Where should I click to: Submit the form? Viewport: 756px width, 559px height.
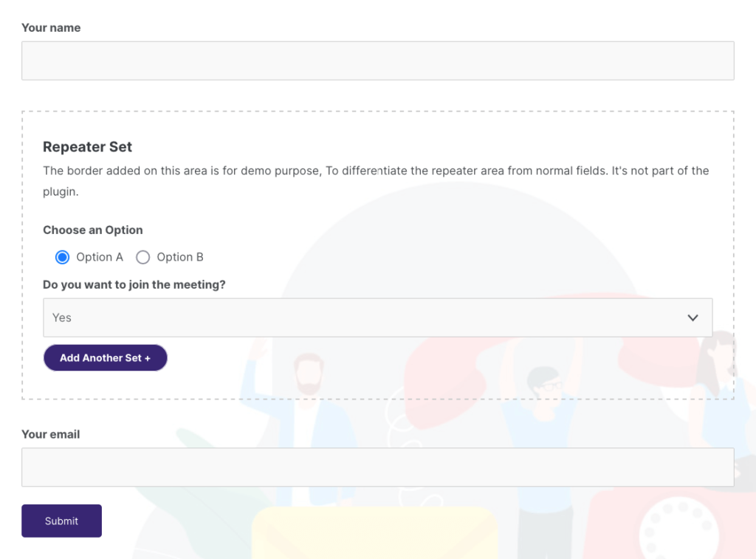click(x=61, y=521)
